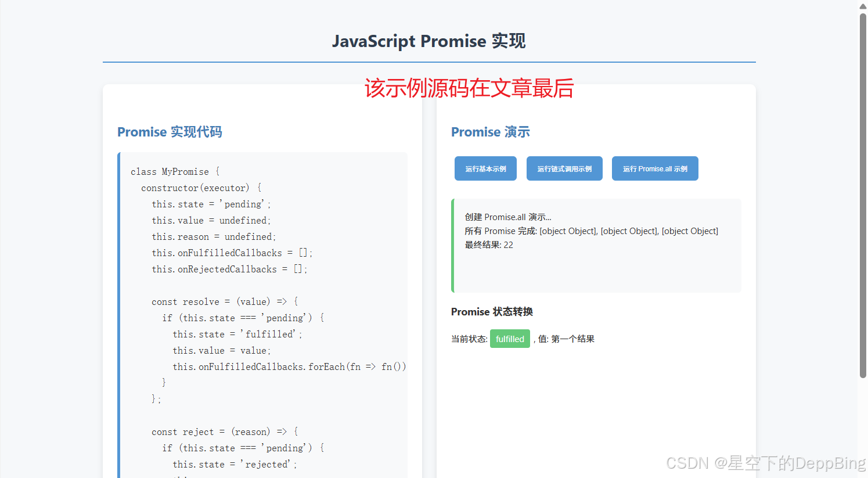The width and height of the screenshot is (868, 478).
Task: Click the page vertical scrollbar thumb
Action: click(863, 195)
